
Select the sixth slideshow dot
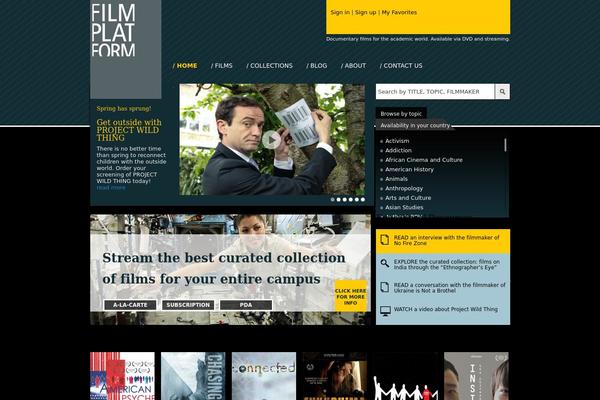(x=363, y=199)
